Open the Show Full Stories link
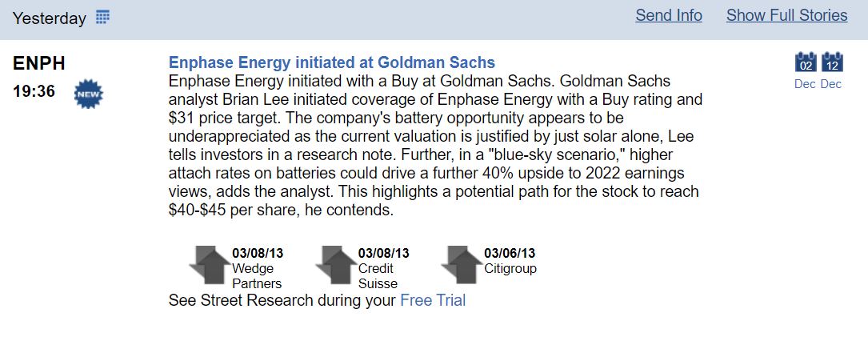Image resolution: width=868 pixels, height=341 pixels. tap(786, 15)
